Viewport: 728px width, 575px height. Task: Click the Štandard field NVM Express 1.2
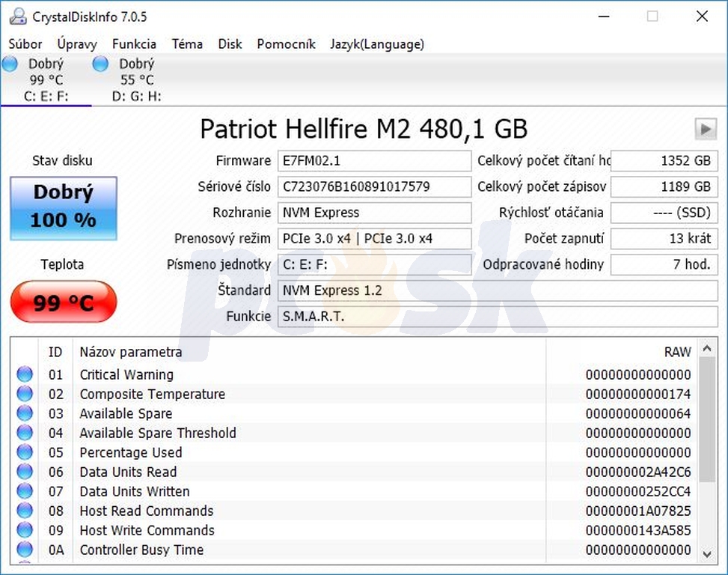[x=498, y=290]
